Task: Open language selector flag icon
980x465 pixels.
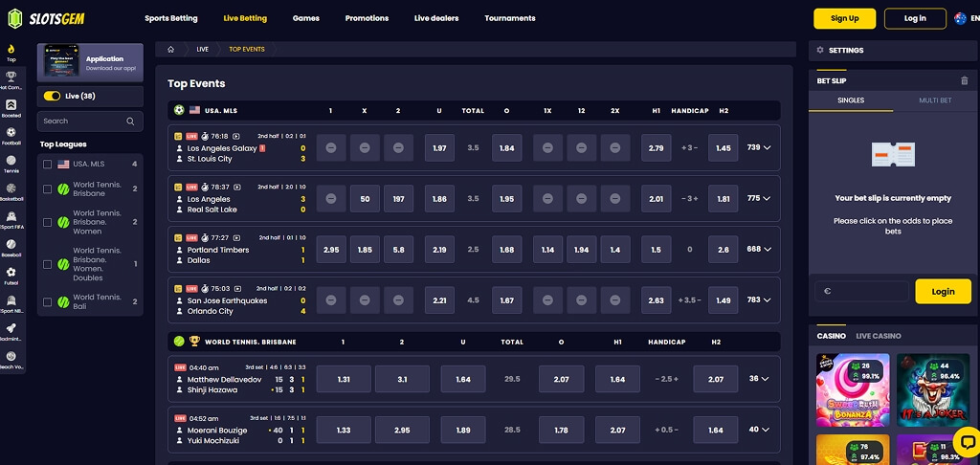Action: [961, 19]
